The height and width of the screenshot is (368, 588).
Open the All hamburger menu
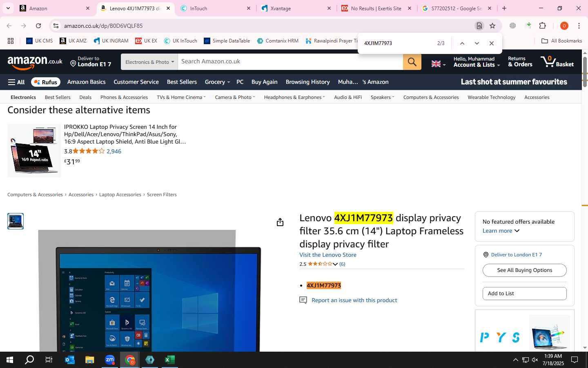tap(16, 82)
